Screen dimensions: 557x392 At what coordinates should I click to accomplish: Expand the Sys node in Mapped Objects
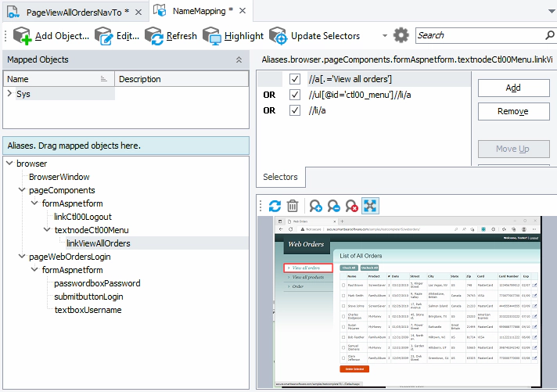coord(9,94)
